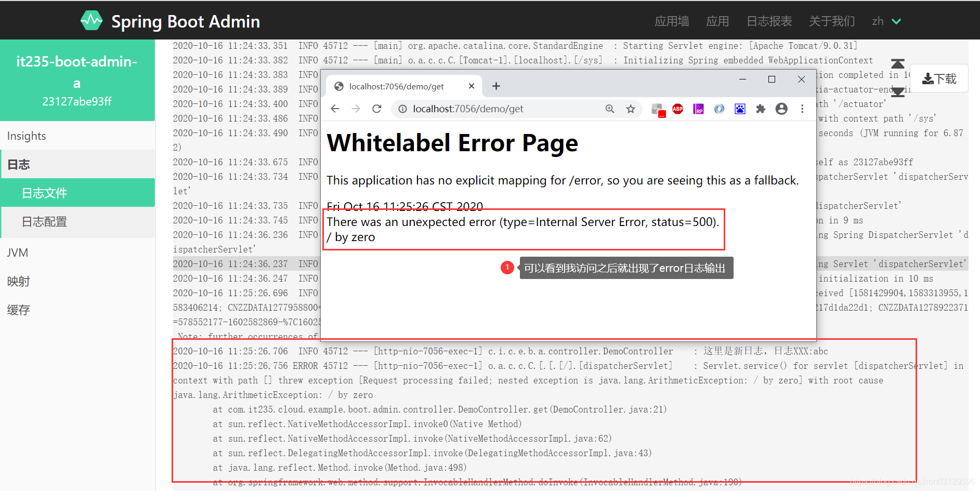Expand the zh language dropdown
Screen dimensions: 980x491
pyautogui.click(x=886, y=21)
